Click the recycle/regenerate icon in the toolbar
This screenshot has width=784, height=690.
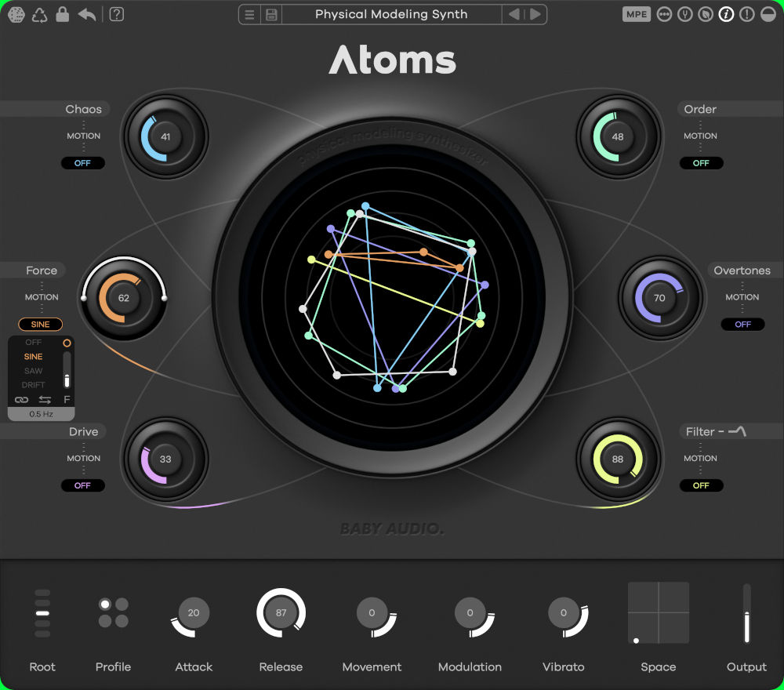coord(38,14)
